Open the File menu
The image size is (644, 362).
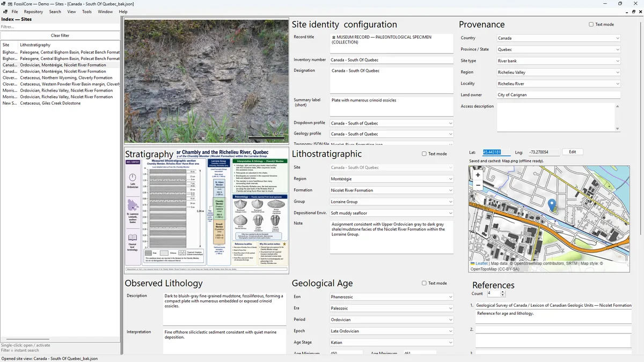coord(14,11)
